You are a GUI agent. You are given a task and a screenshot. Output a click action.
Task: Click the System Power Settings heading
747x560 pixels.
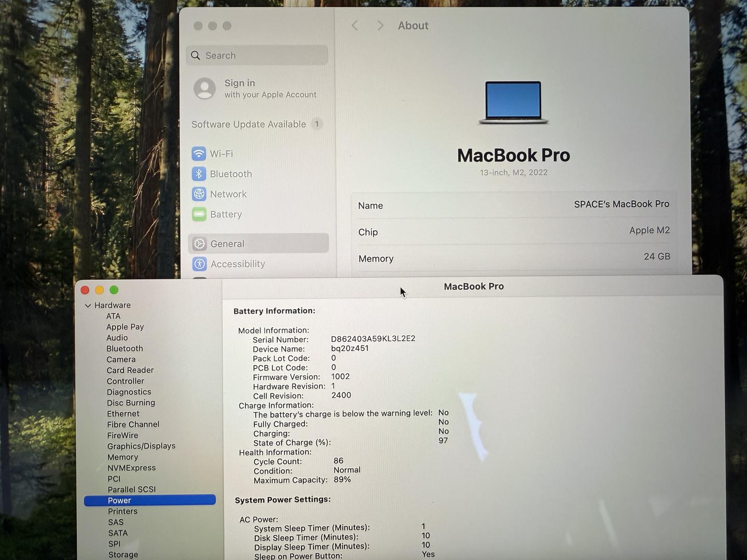coord(283,499)
